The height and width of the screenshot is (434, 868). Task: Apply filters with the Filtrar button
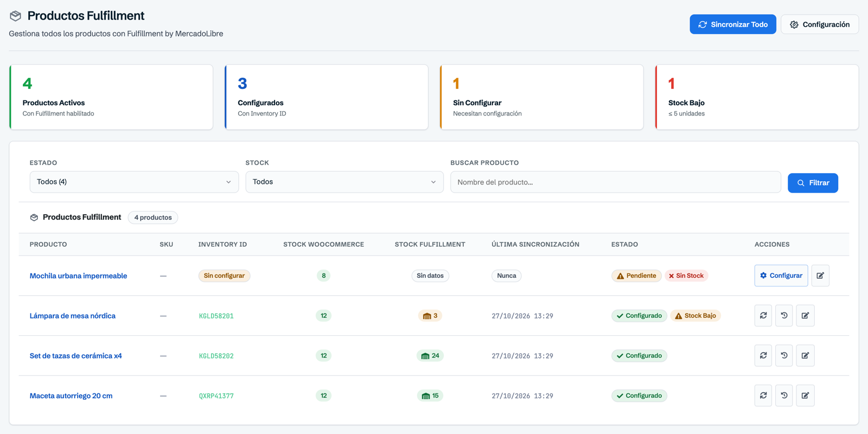(813, 183)
